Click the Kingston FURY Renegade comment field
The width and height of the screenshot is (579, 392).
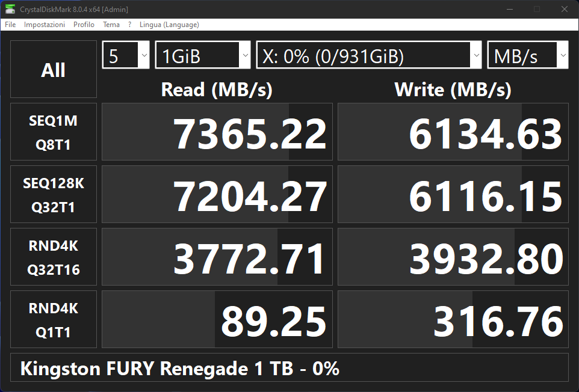coord(289,368)
